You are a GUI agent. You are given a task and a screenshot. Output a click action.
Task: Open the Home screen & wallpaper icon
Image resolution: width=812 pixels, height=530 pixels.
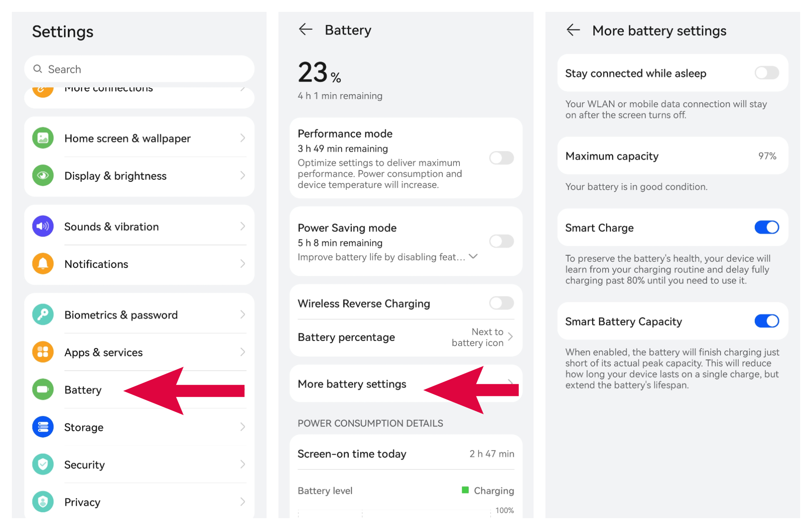[x=43, y=138]
